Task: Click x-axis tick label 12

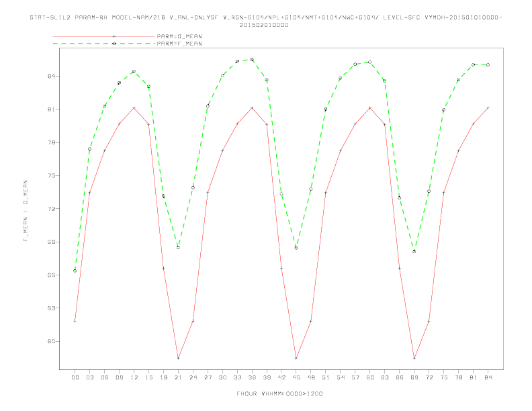Action: (134, 377)
